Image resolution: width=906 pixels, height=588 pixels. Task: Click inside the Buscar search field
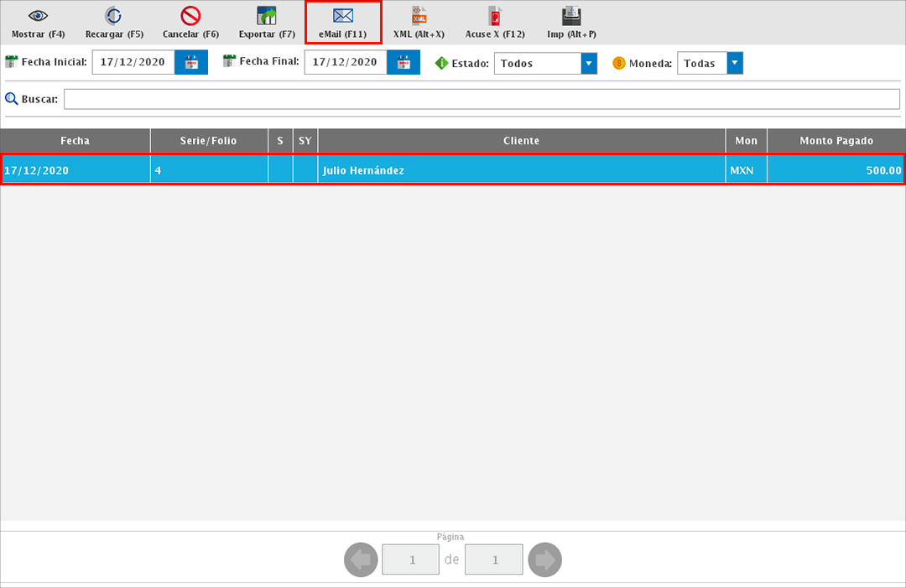pyautogui.click(x=482, y=99)
